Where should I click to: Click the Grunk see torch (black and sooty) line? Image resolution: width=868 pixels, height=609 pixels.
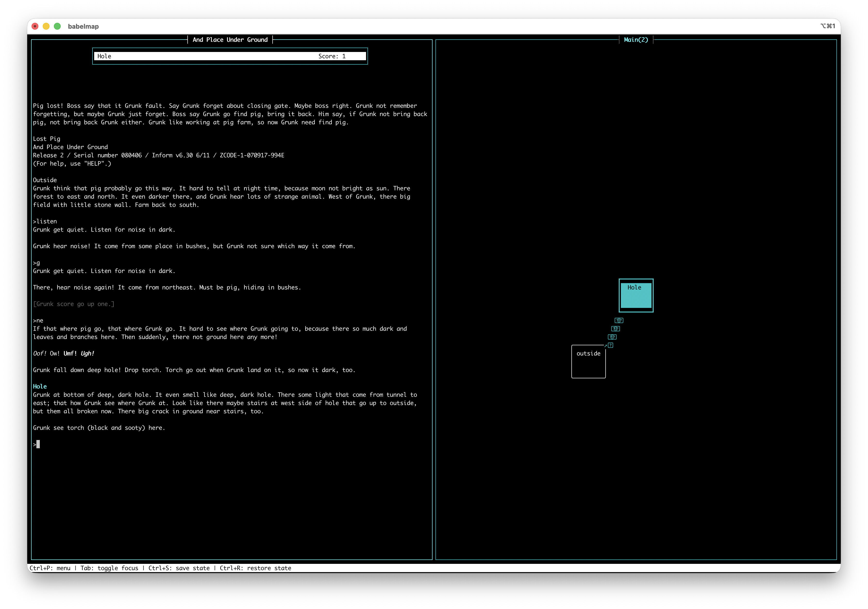point(99,428)
